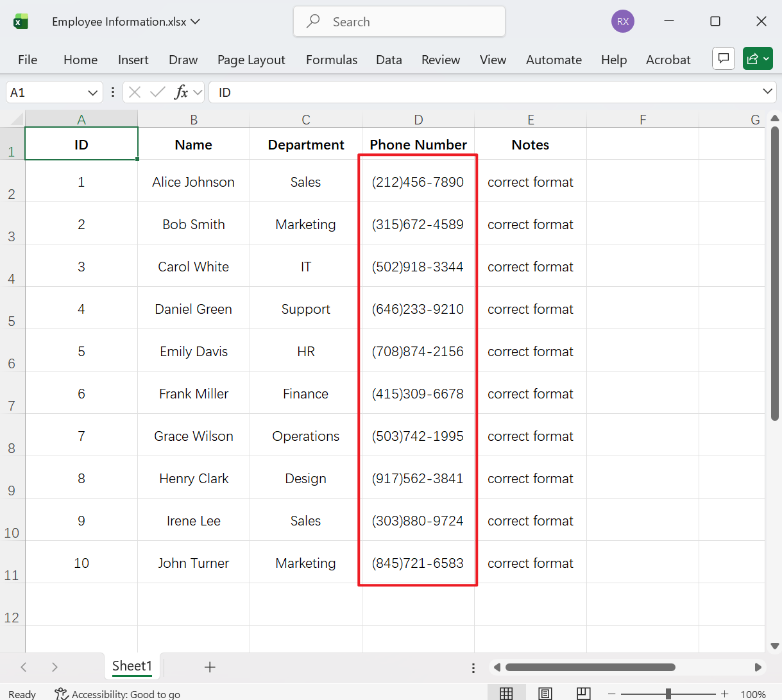Screen dimensions: 782x700
Task: Open the Review menu tab
Action: pyautogui.click(x=441, y=59)
